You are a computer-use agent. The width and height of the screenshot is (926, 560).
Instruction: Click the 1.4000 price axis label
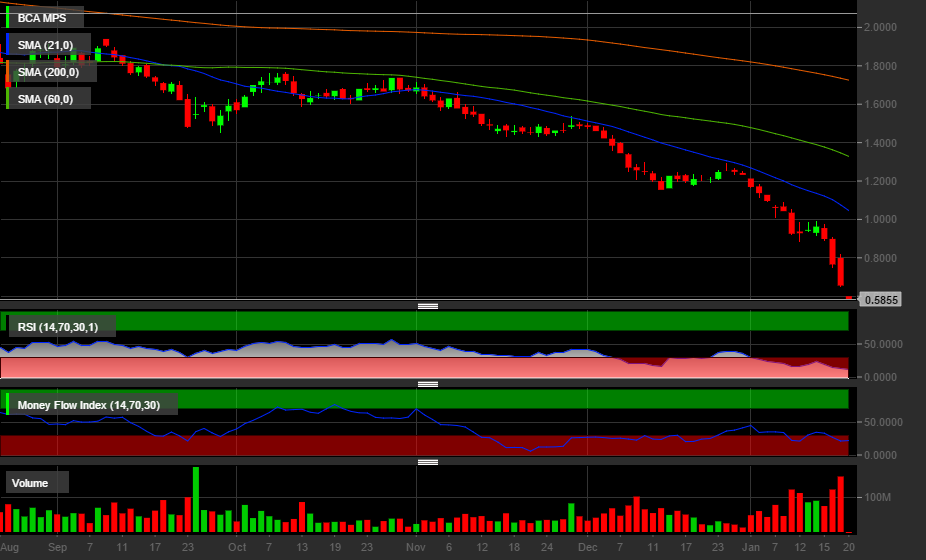(x=880, y=143)
